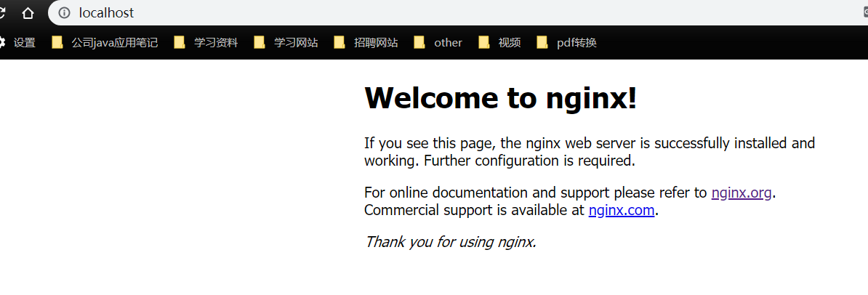The width and height of the screenshot is (868, 295).
Task: Click the Thank you for using nginx. text
Action: coord(451,242)
